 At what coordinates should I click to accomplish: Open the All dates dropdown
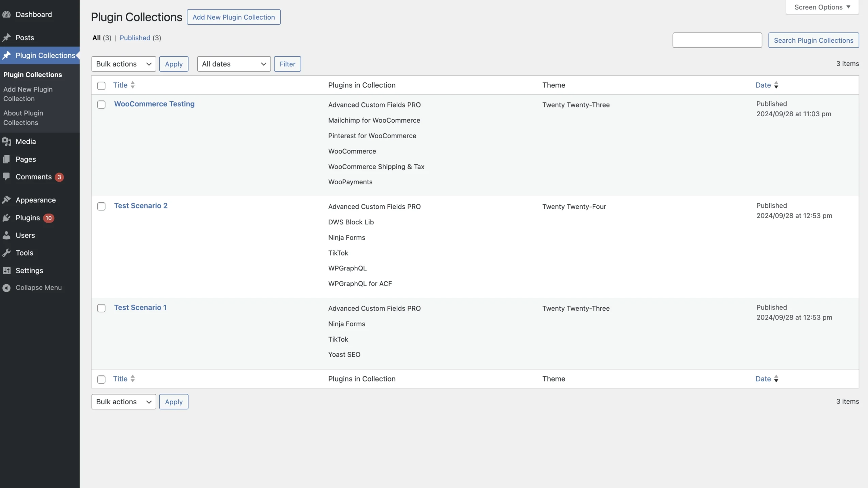click(x=234, y=64)
